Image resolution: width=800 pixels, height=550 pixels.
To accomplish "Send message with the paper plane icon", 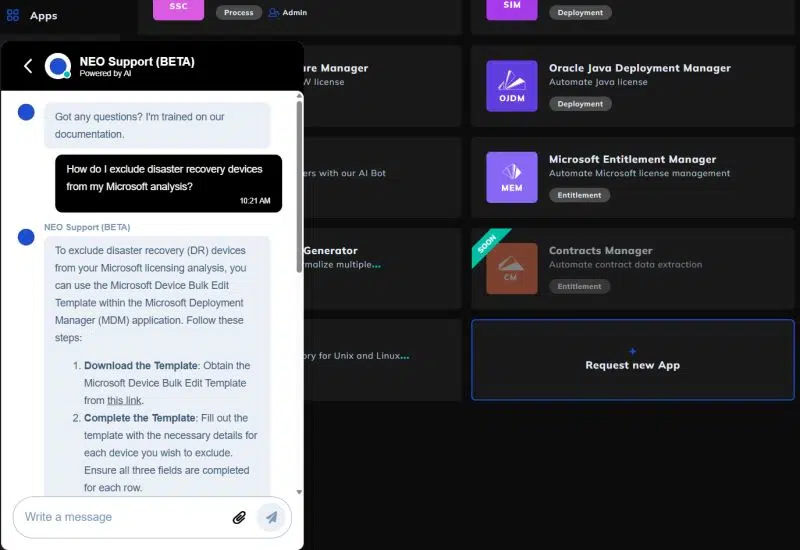I will click(271, 517).
